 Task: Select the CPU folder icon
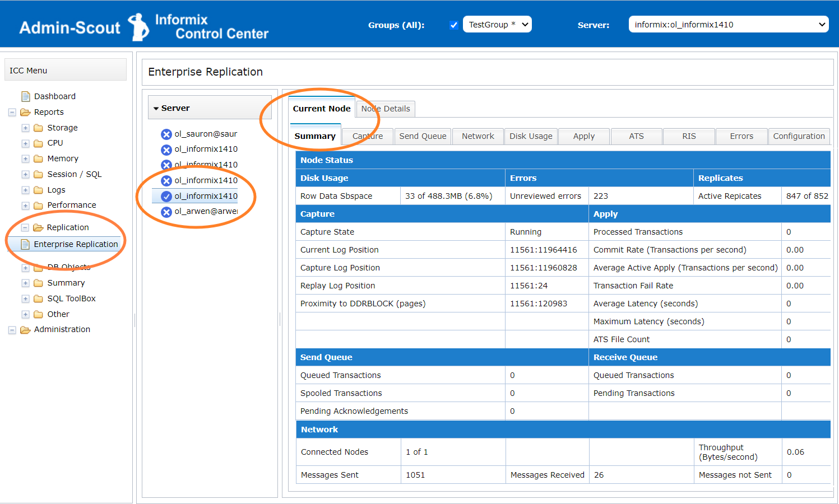[38, 143]
